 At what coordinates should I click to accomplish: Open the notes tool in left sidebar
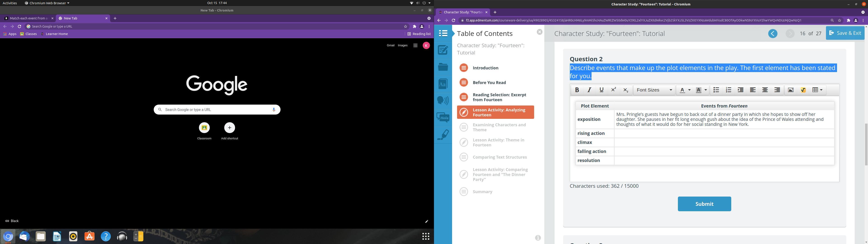click(443, 51)
